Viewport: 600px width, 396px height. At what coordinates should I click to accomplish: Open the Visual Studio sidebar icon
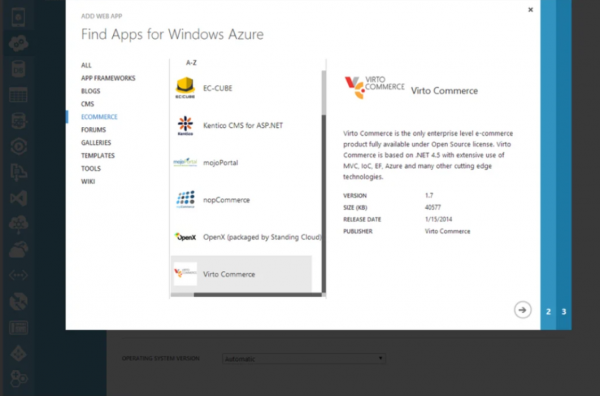[18, 198]
